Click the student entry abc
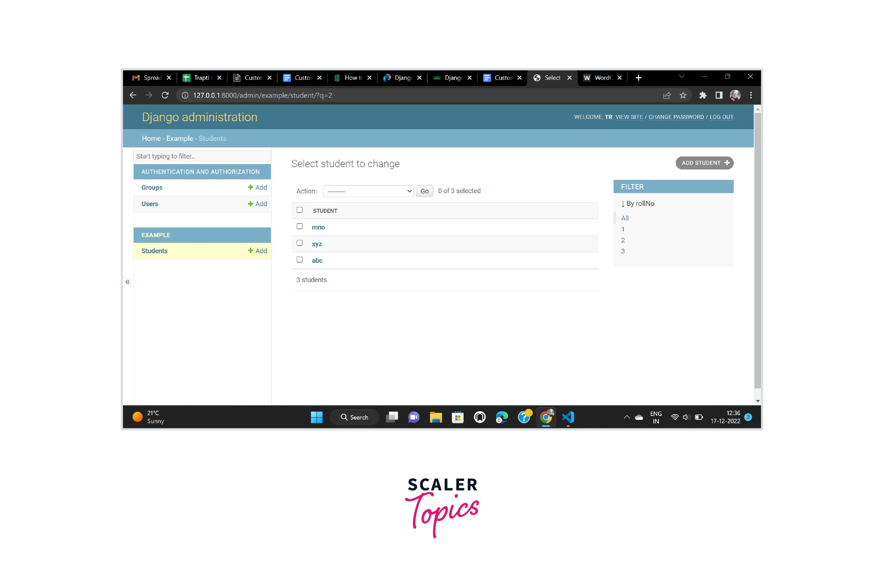 317,260
